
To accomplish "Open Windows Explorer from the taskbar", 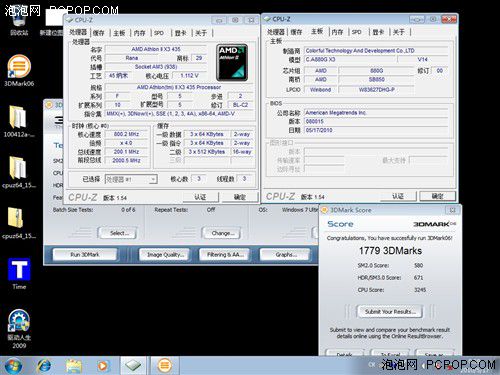I will tap(74, 366).
